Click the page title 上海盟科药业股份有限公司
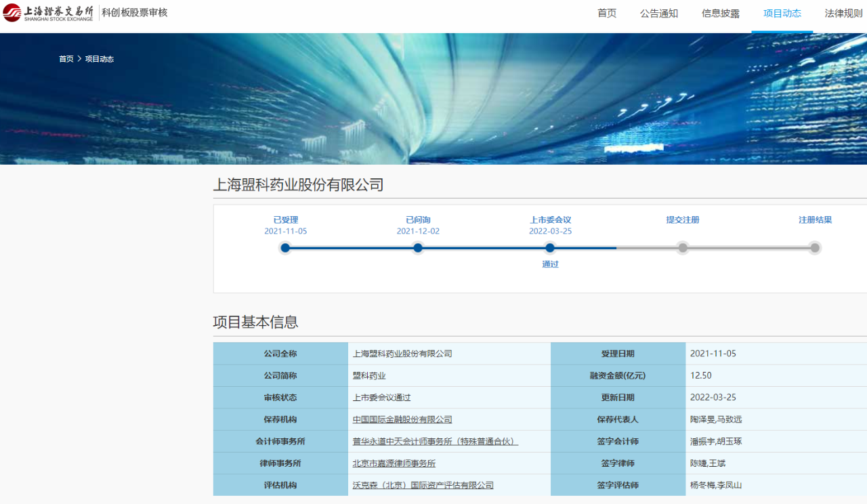Image resolution: width=867 pixels, height=504 pixels. point(299,184)
